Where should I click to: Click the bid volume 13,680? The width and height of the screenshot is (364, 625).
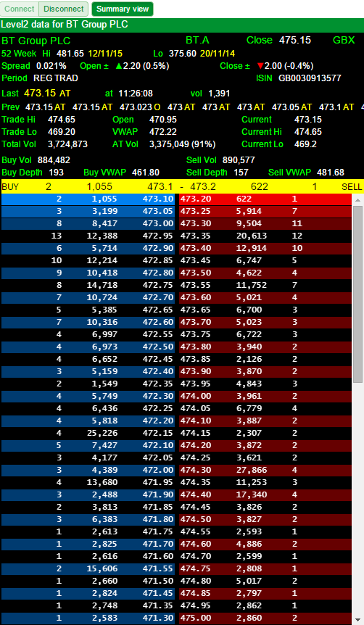coord(102,483)
